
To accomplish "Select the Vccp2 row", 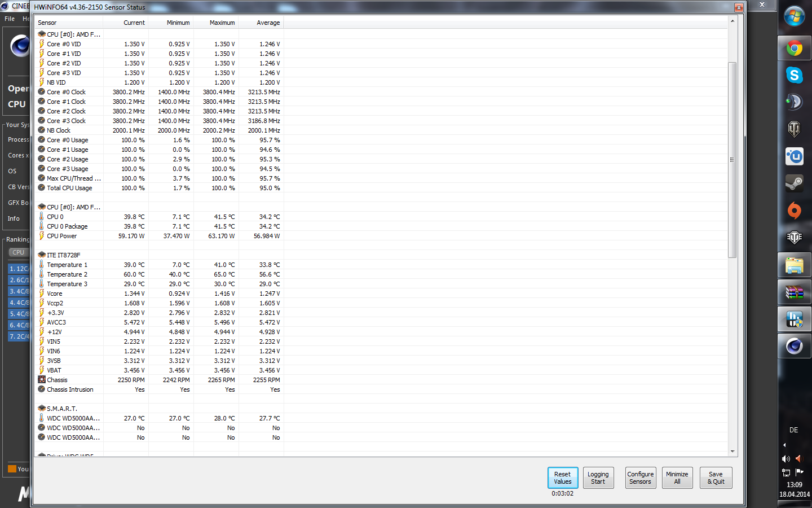I will coord(159,303).
